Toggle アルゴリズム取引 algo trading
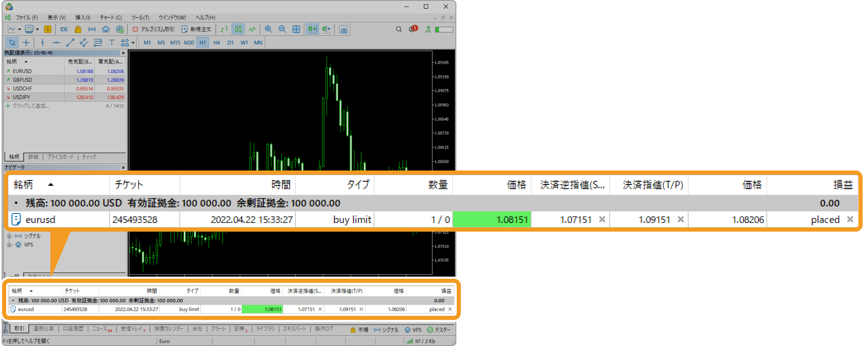 click(x=153, y=29)
